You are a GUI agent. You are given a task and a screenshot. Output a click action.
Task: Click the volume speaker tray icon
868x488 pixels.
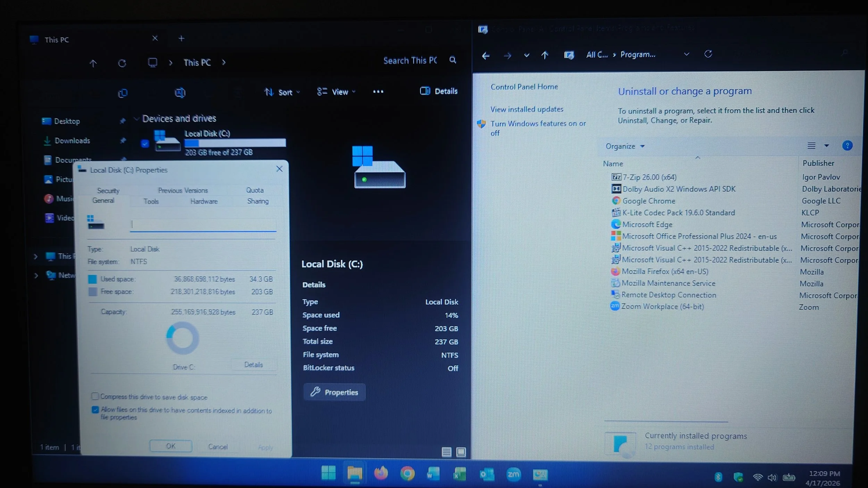pos(772,478)
